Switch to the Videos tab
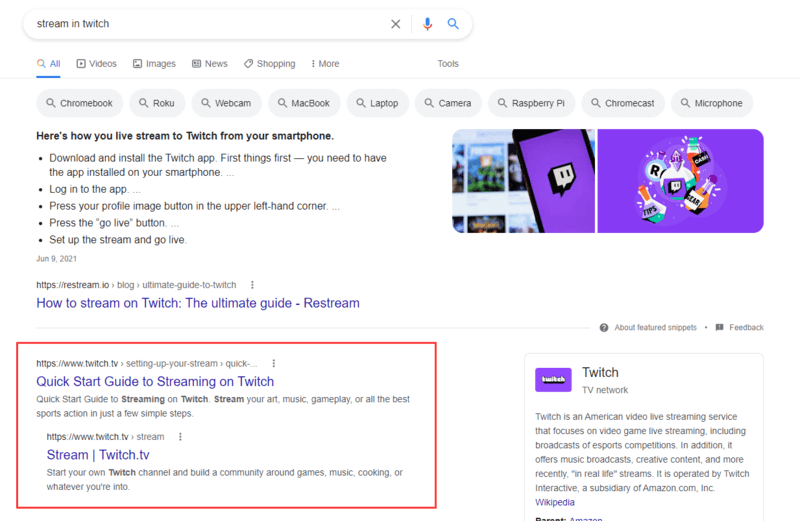Viewport: 800px width, 521px height. (96, 64)
